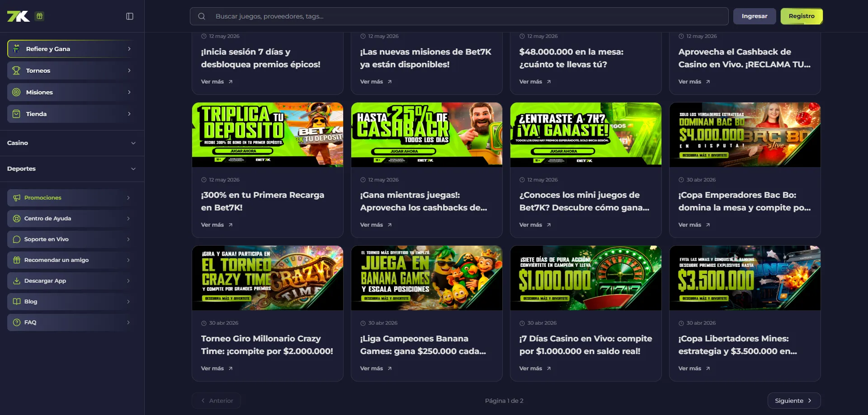The width and height of the screenshot is (868, 415).
Task: Click Ver más under Conoces los mini juegos
Action: click(535, 225)
